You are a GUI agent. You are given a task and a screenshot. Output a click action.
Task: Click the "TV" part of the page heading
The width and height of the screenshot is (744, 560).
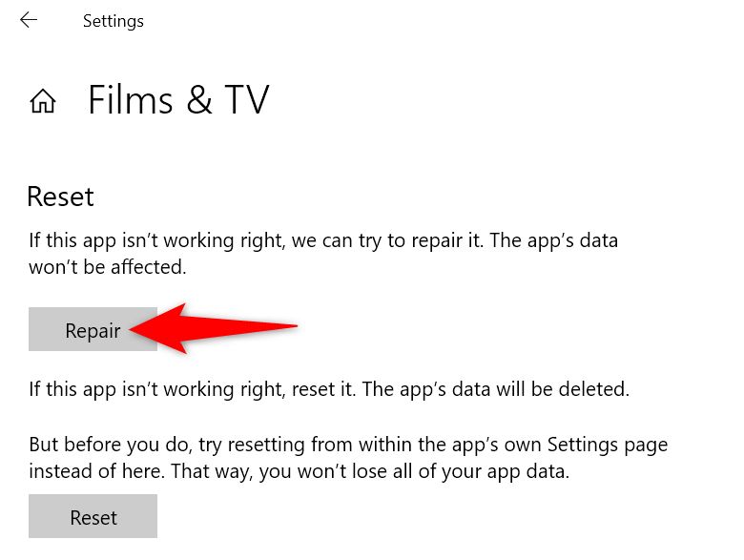pos(246,99)
